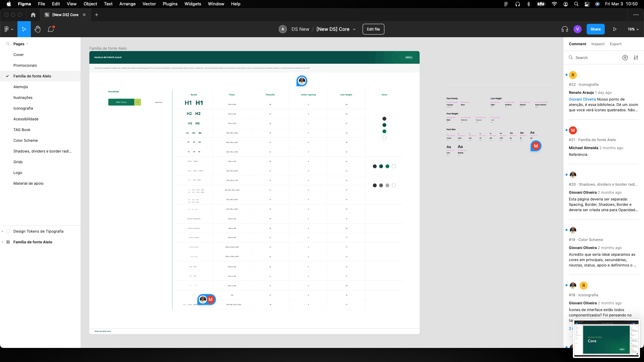Select the Comment tool in toolbar
The image size is (644, 362).
(51, 29)
